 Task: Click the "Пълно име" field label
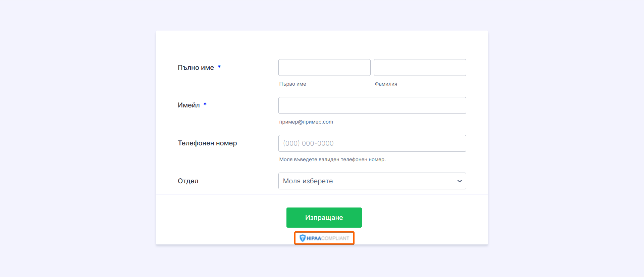pyautogui.click(x=196, y=67)
